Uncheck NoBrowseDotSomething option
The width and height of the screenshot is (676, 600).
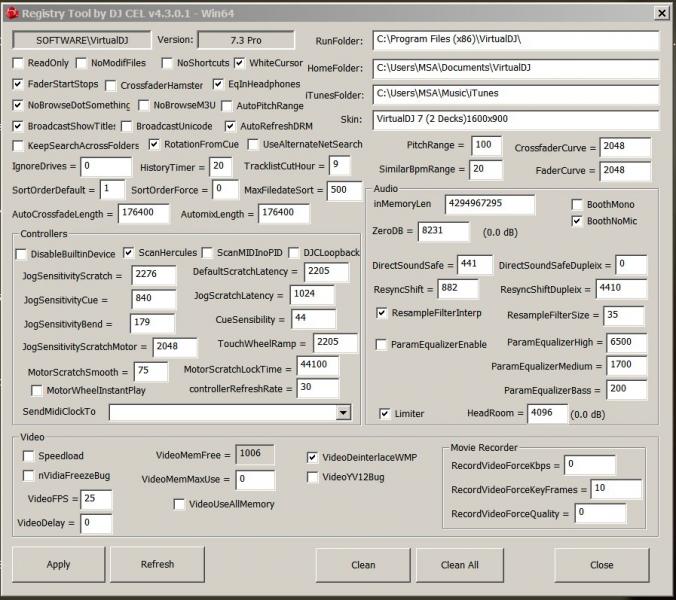18,105
